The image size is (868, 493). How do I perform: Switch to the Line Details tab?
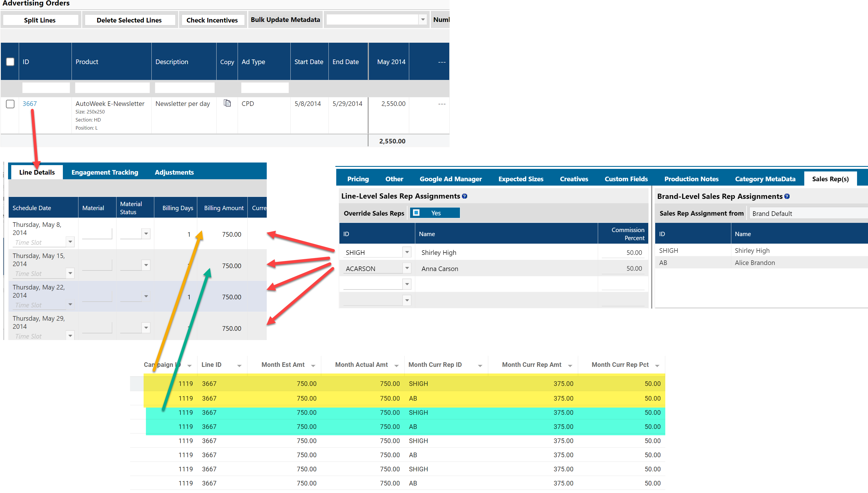coord(37,172)
